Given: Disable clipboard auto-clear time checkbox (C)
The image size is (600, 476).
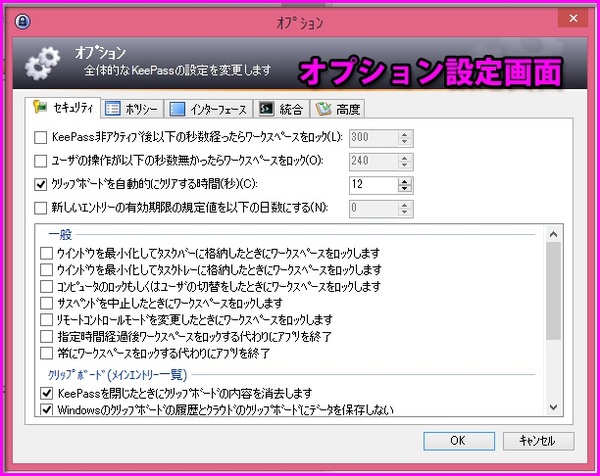Looking at the screenshot, I should click(x=41, y=184).
